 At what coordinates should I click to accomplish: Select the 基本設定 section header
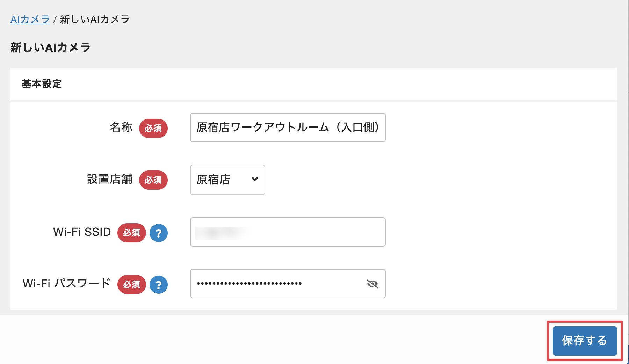[42, 84]
